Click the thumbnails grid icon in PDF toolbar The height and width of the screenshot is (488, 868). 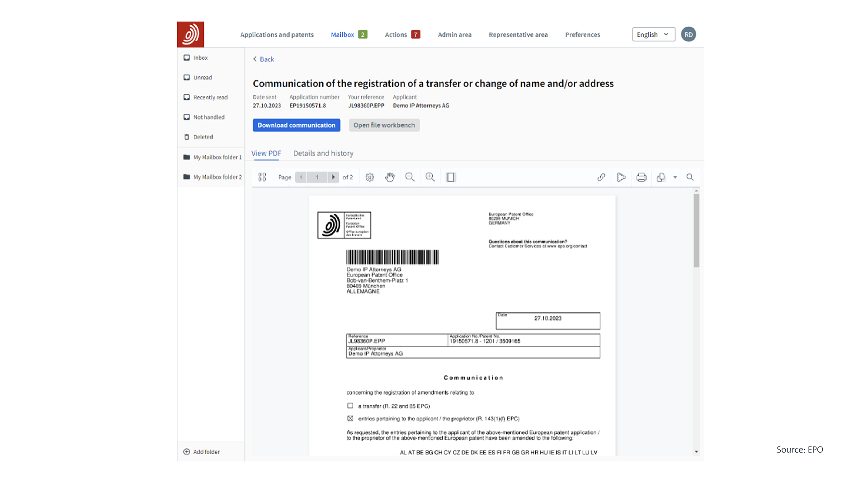coord(262,177)
